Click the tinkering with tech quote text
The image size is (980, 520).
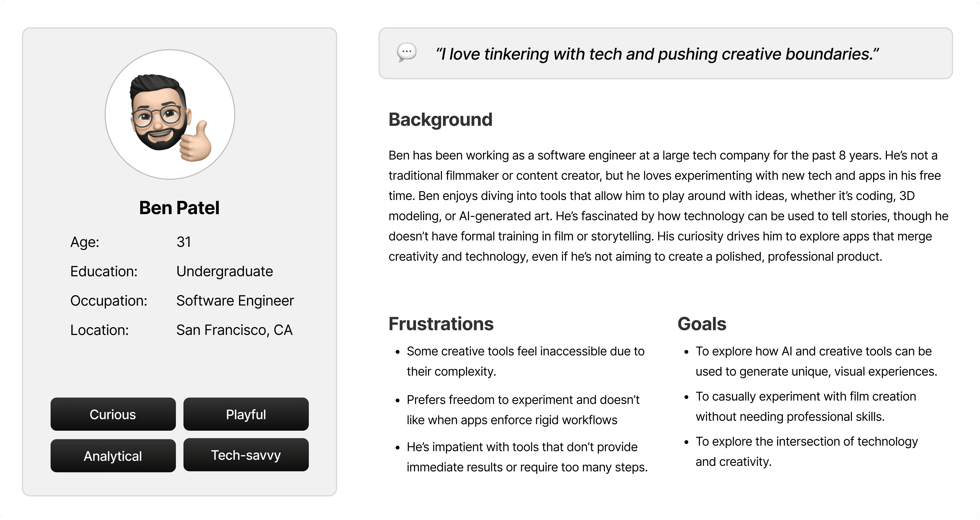[657, 54]
